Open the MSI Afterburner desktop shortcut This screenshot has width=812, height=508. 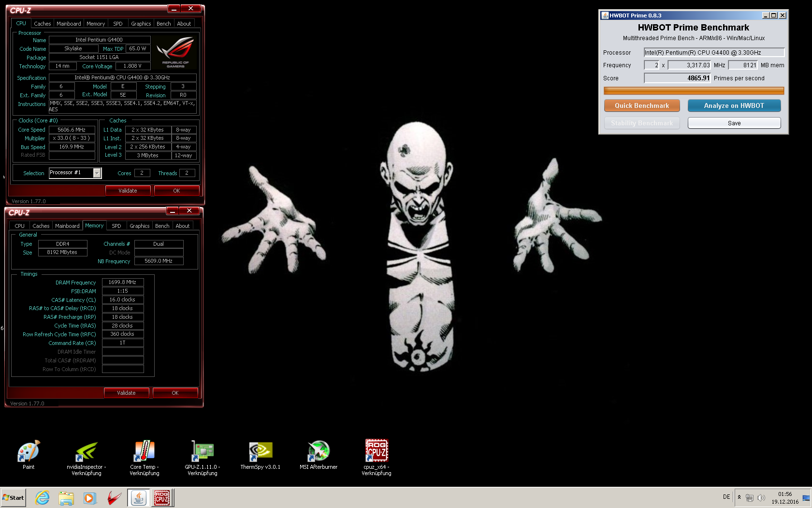(x=319, y=455)
